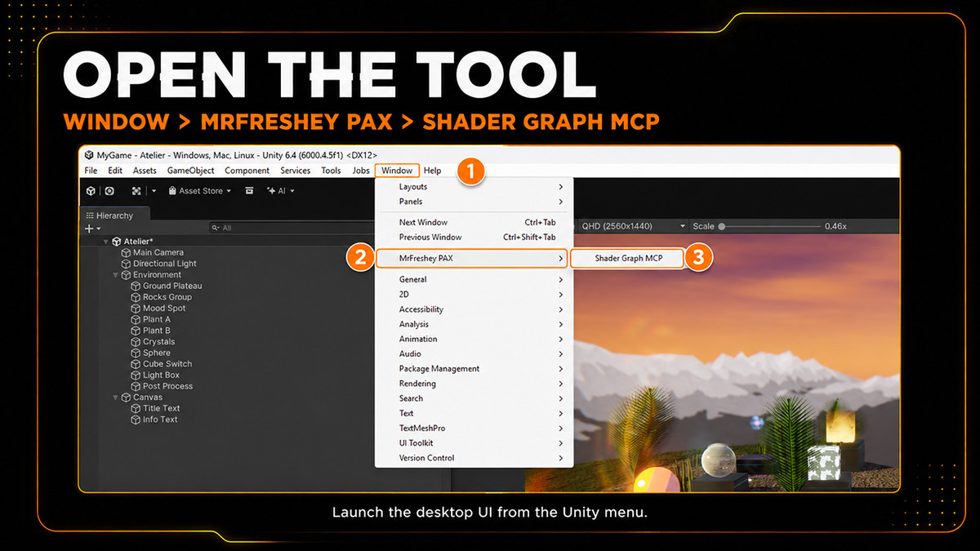Click the Window menu in menu bar

[x=397, y=171]
